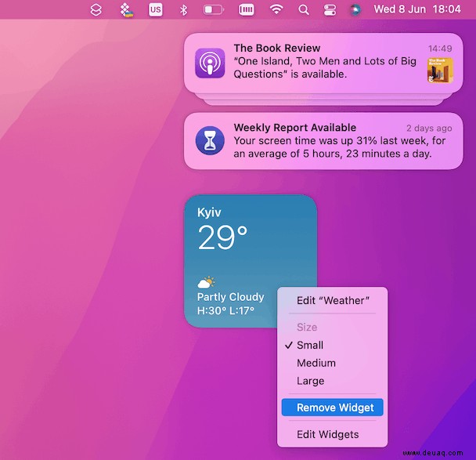The width and height of the screenshot is (476, 460).
Task: Open Weekly Report Available notification
Action: pos(323,141)
